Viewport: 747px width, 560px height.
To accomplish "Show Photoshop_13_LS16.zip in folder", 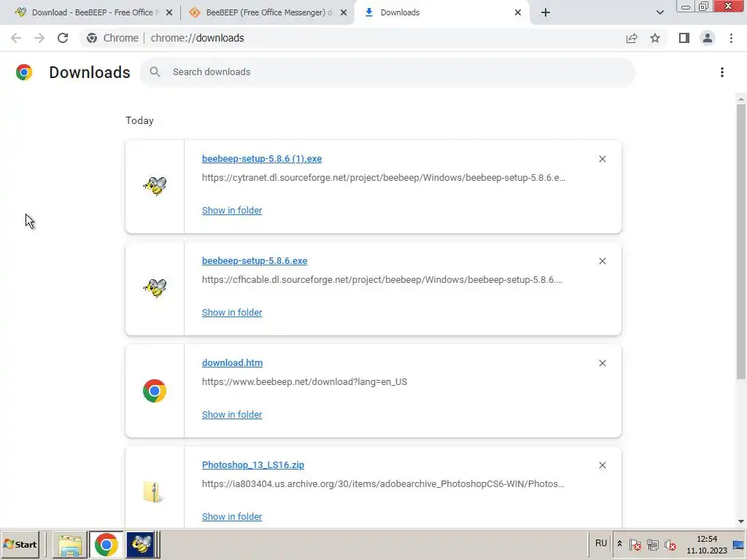I will pyautogui.click(x=232, y=517).
